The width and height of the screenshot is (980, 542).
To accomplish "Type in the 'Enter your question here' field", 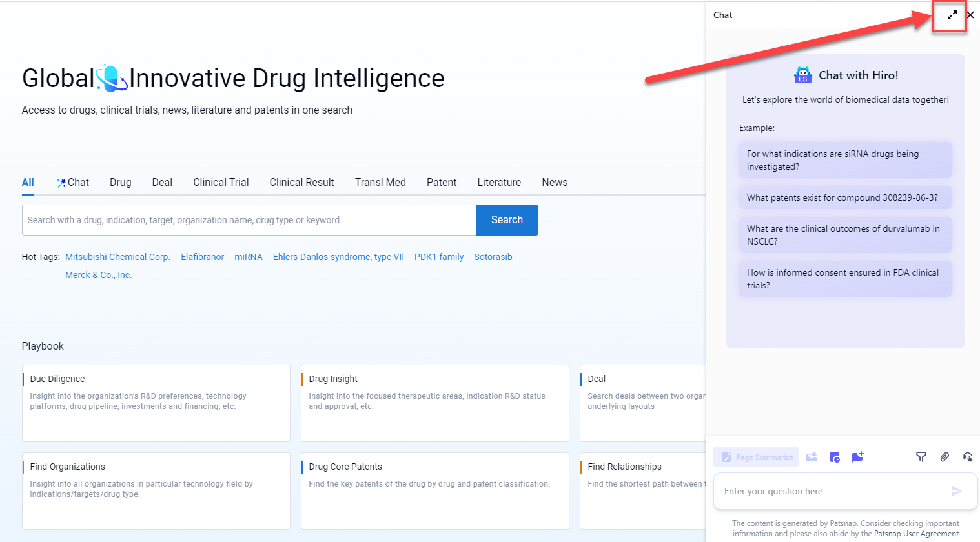I will coord(833,491).
